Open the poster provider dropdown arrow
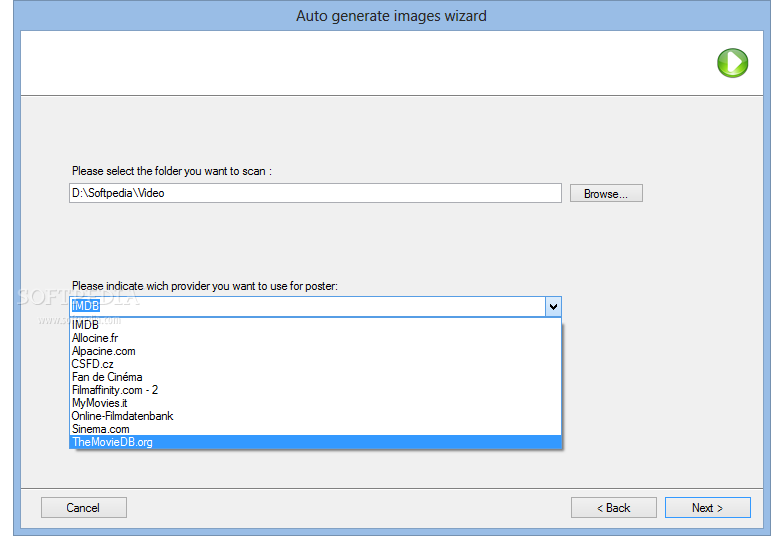This screenshot has width=771, height=536. tap(553, 307)
